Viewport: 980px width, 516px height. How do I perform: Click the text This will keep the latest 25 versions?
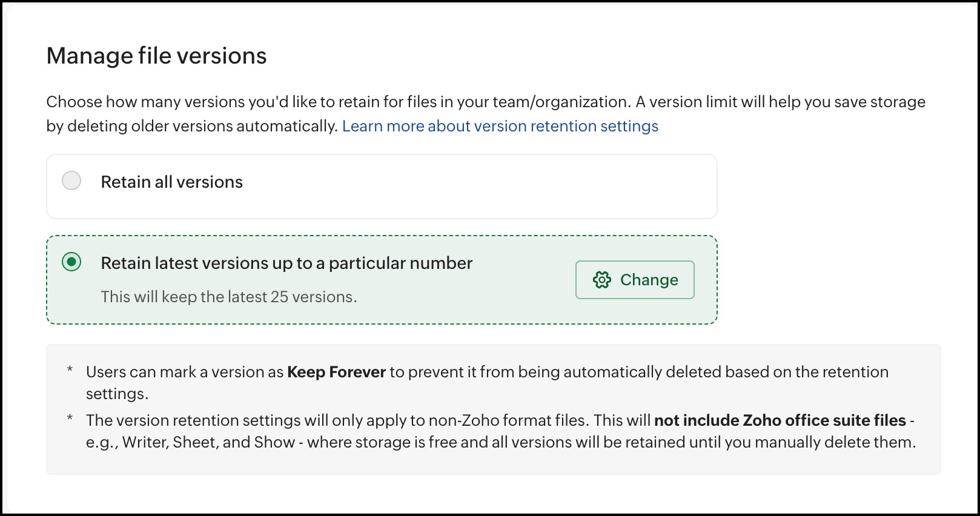(x=229, y=297)
